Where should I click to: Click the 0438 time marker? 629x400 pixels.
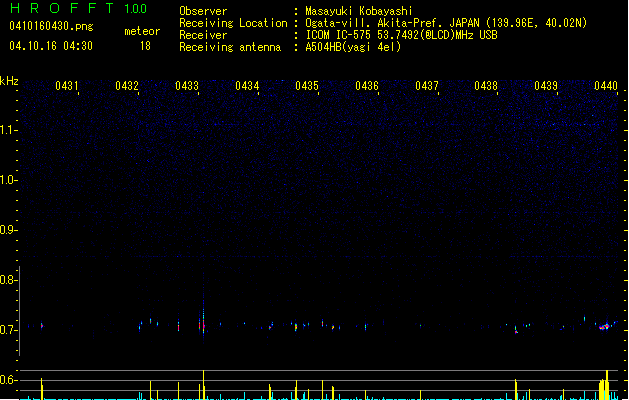pos(486,86)
